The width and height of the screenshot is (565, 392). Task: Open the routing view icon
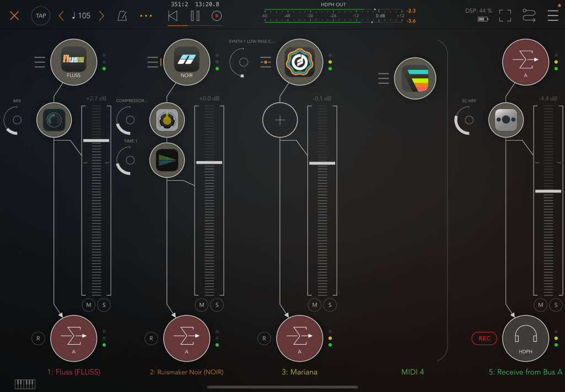[x=529, y=15]
